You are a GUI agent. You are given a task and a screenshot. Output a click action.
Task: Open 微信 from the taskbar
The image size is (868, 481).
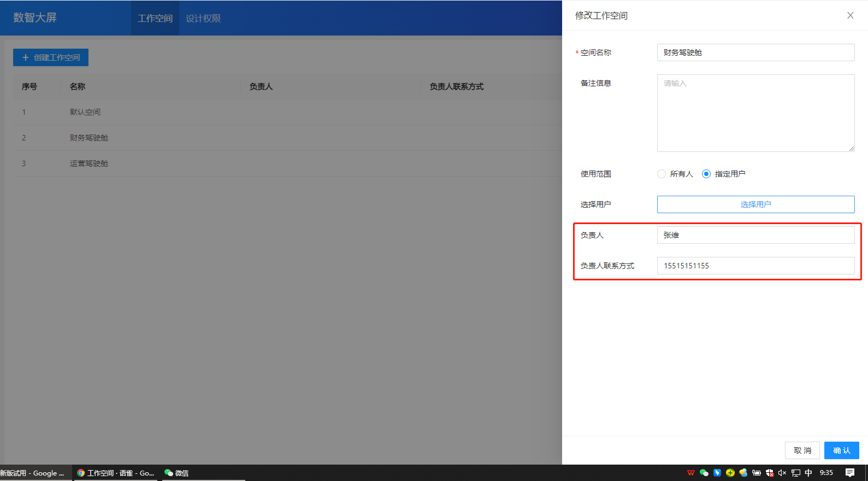click(176, 473)
